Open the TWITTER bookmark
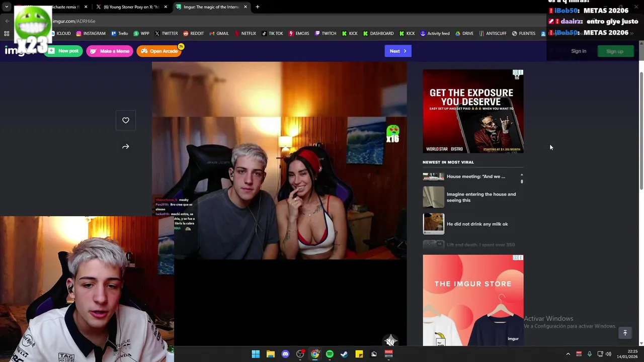Screen dimensions: 644x362 [166, 34]
